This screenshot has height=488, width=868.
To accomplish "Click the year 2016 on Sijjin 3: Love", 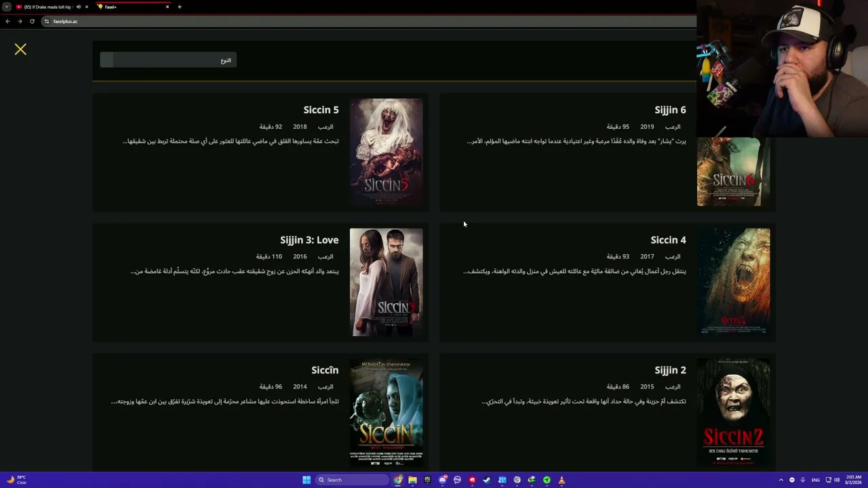I will tap(300, 257).
